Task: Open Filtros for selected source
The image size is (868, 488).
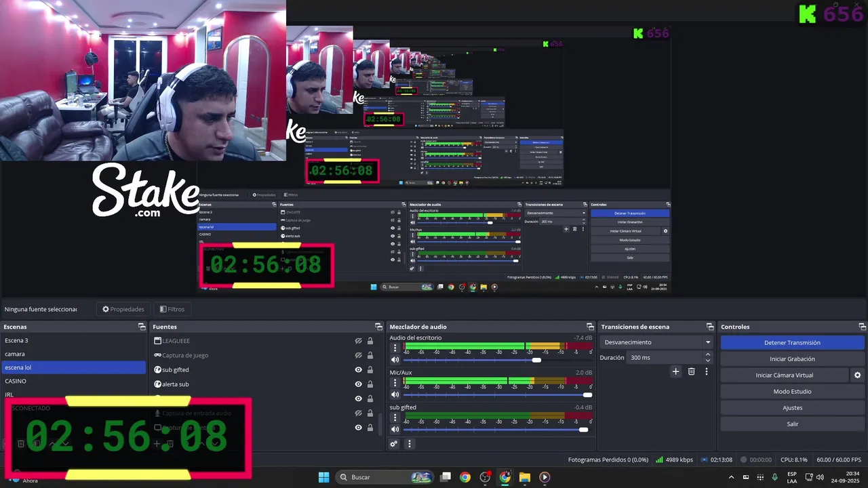Action: [x=172, y=309]
